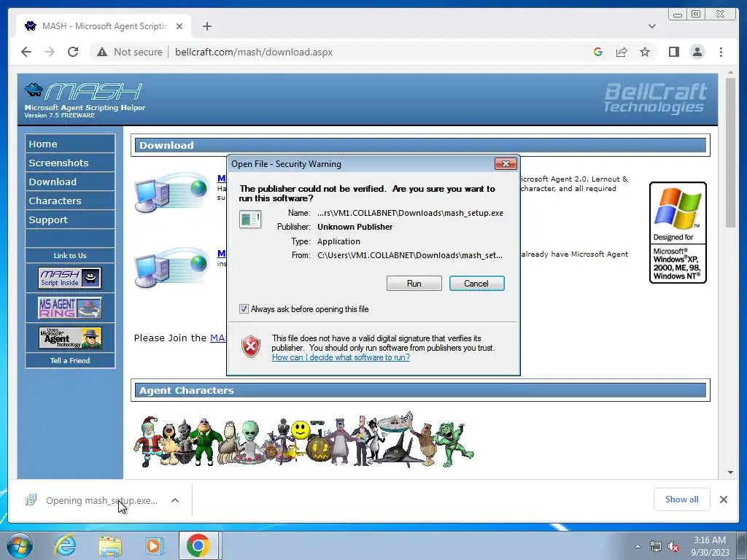
Task: Click the Chrome taskbar icon
Action: click(x=198, y=545)
